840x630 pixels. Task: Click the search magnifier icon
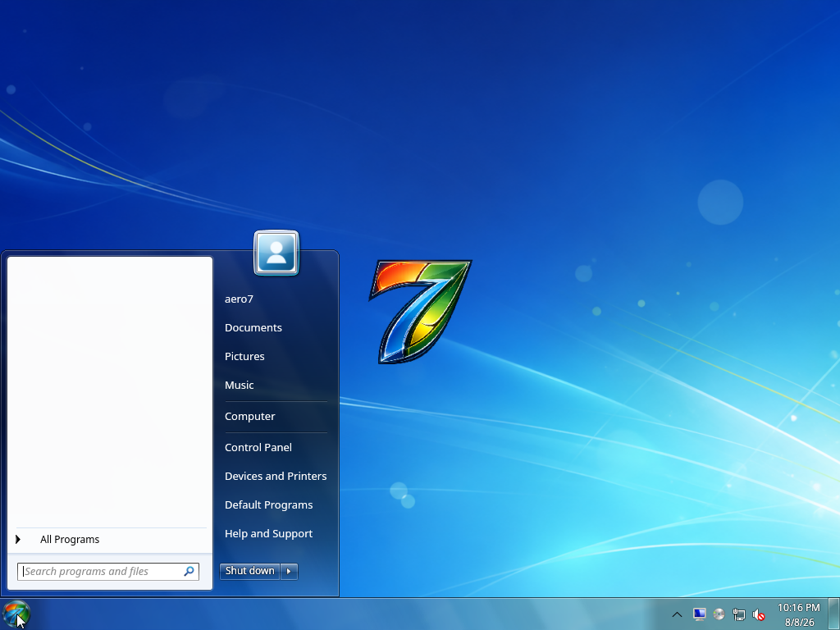tap(189, 572)
